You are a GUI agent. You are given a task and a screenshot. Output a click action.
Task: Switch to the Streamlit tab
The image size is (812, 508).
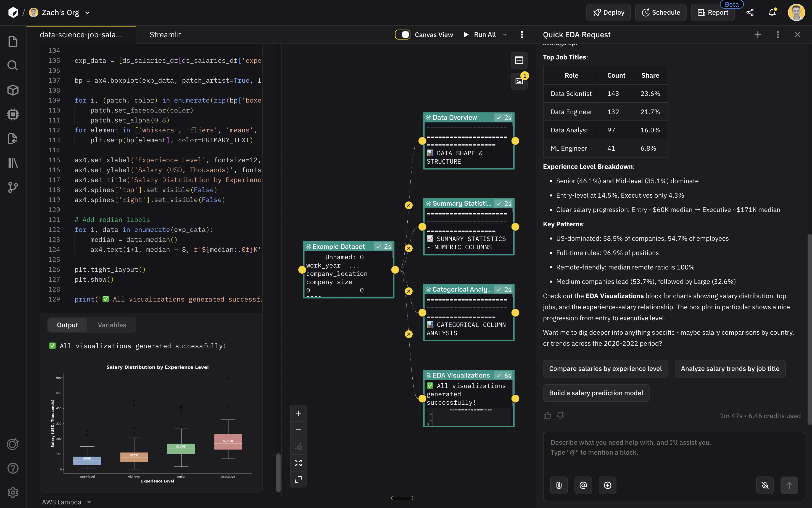166,34
